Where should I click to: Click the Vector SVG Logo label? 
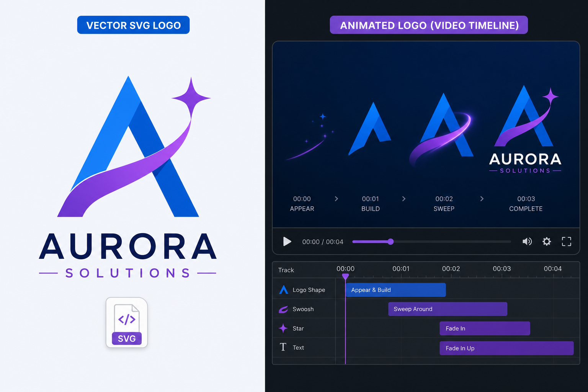coord(133,25)
